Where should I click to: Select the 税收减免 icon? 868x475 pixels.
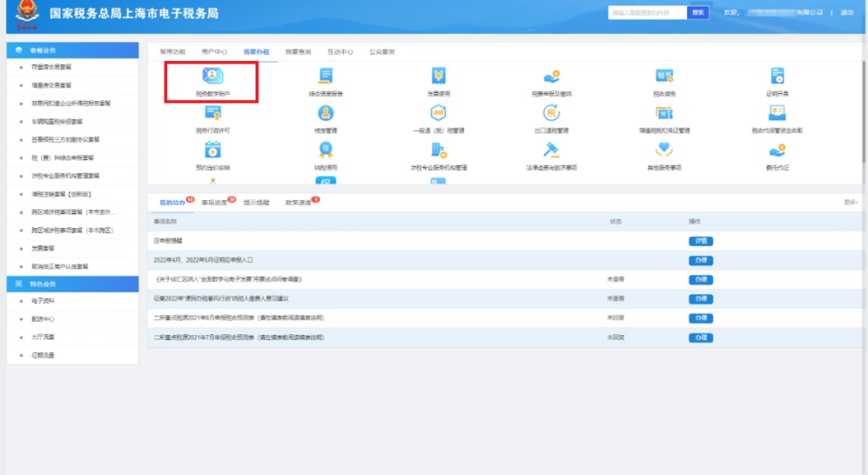tap(664, 77)
